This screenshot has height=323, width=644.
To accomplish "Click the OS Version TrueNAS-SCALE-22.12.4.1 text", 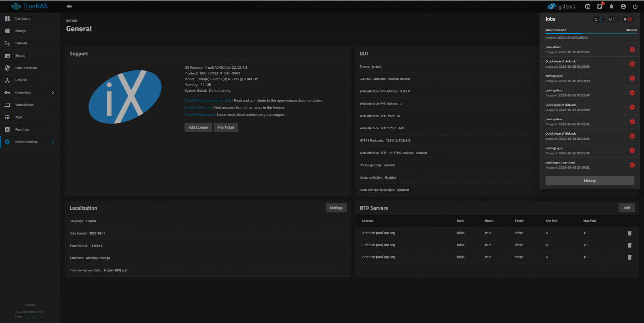I will 216,67.
